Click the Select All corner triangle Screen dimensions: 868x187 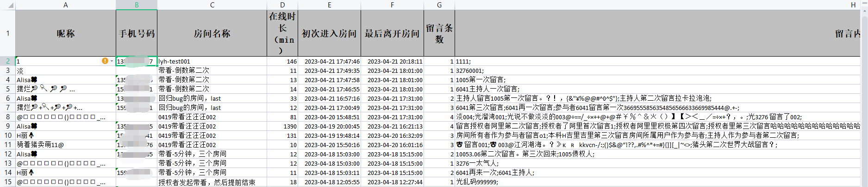(11, 6)
